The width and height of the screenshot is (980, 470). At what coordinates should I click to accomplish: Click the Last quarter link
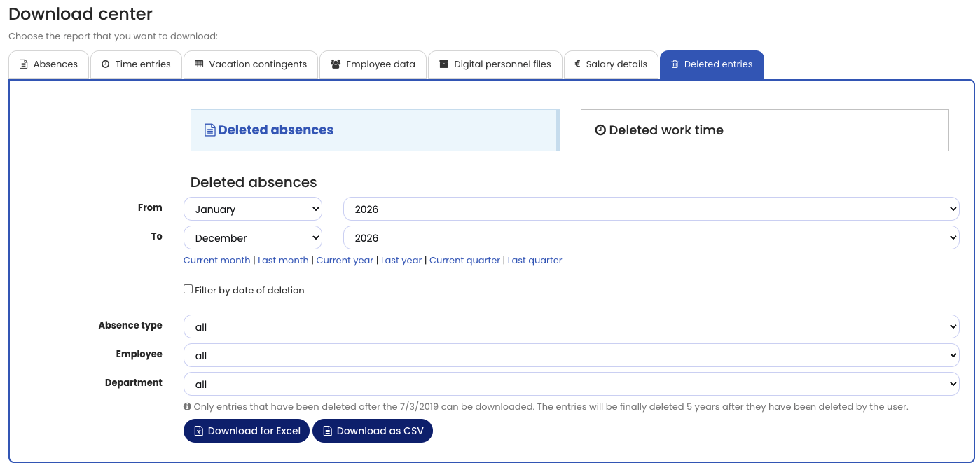tap(534, 261)
